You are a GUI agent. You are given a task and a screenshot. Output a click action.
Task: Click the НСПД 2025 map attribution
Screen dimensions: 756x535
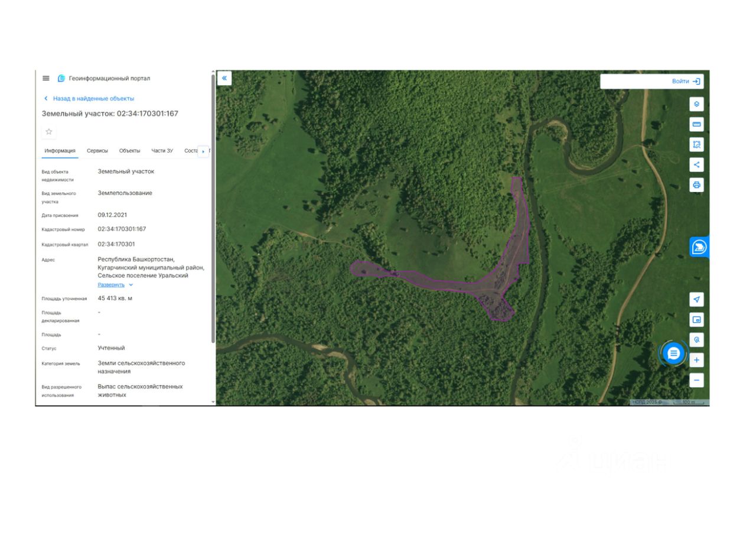pos(647,402)
